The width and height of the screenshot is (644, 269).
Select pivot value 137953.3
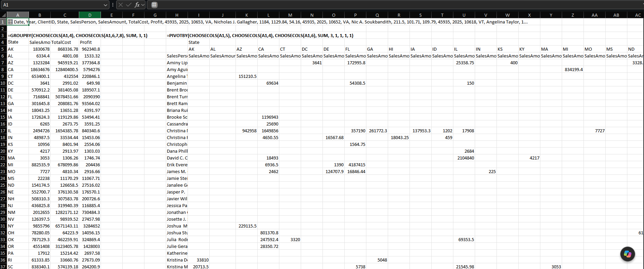click(x=420, y=131)
